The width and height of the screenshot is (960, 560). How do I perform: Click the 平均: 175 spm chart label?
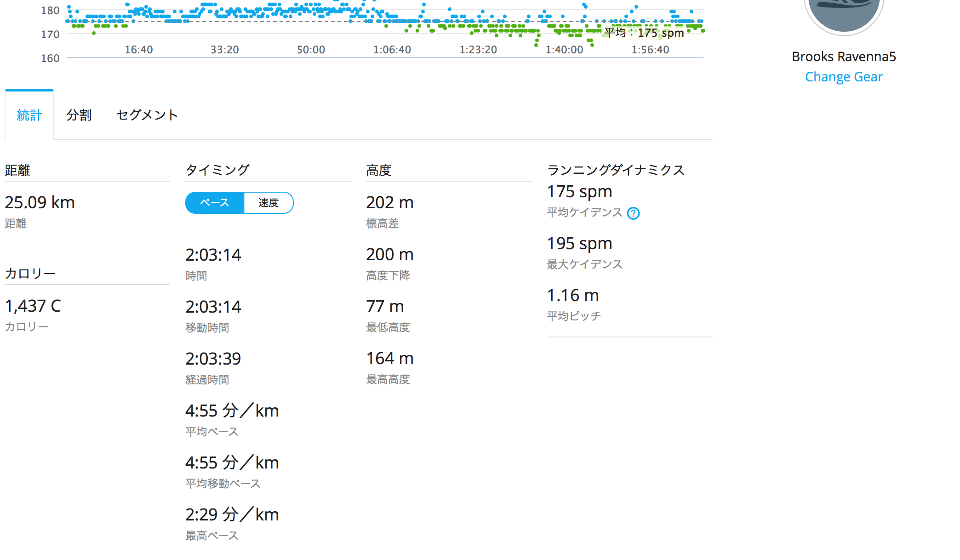point(644,33)
